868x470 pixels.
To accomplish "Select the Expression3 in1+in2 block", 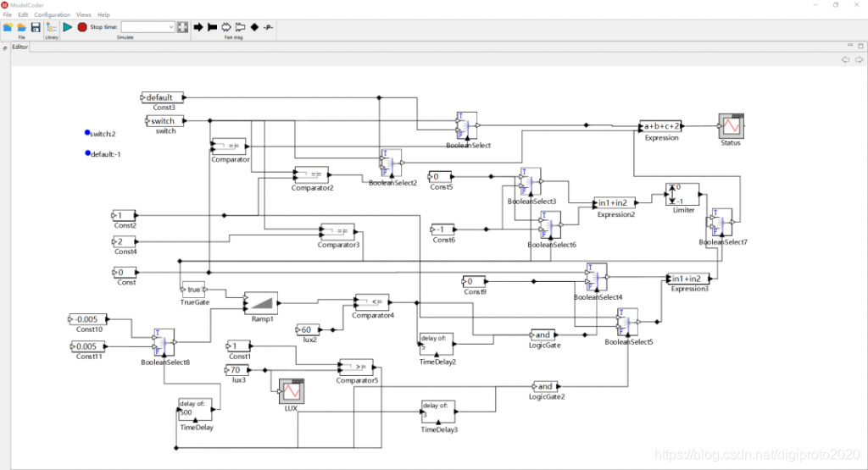I will [x=688, y=279].
